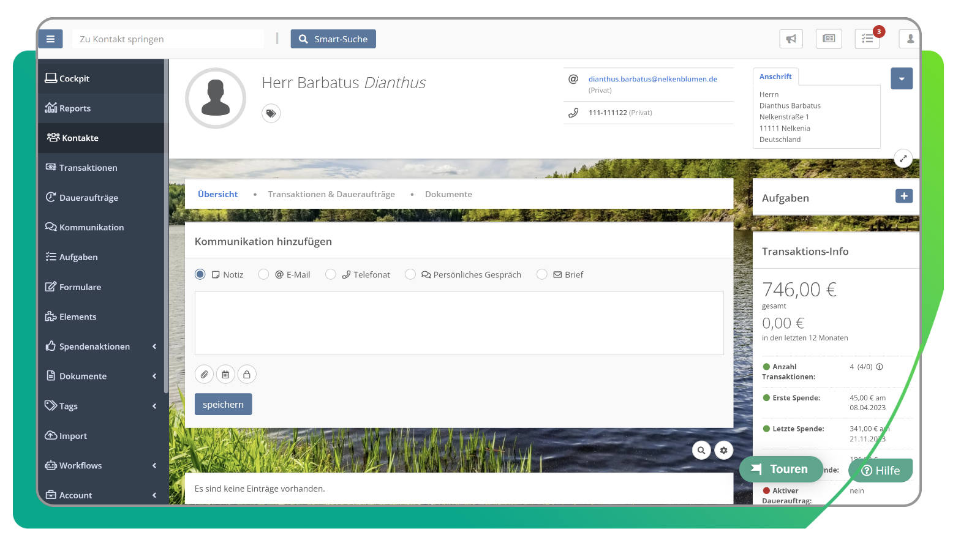
Task: Open the blue dropdown next to Anschrift
Action: (x=902, y=78)
